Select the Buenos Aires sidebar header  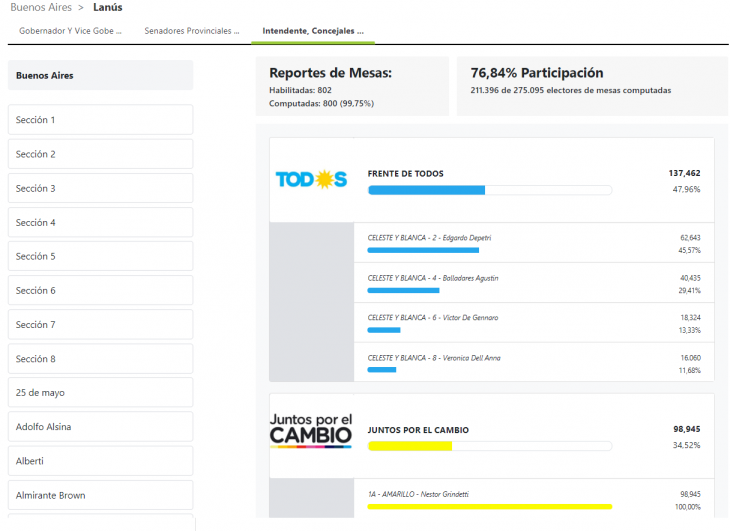click(101, 75)
